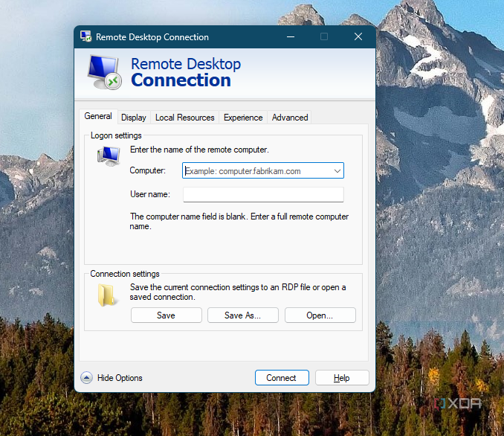The image size is (504, 436).
Task: Click the 'Computer:' label
Action: [147, 170]
